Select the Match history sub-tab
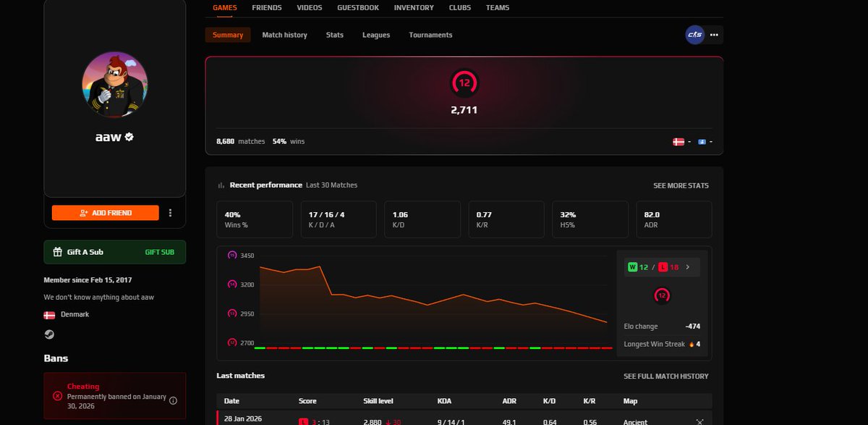This screenshot has height=425, width=868. tap(284, 35)
